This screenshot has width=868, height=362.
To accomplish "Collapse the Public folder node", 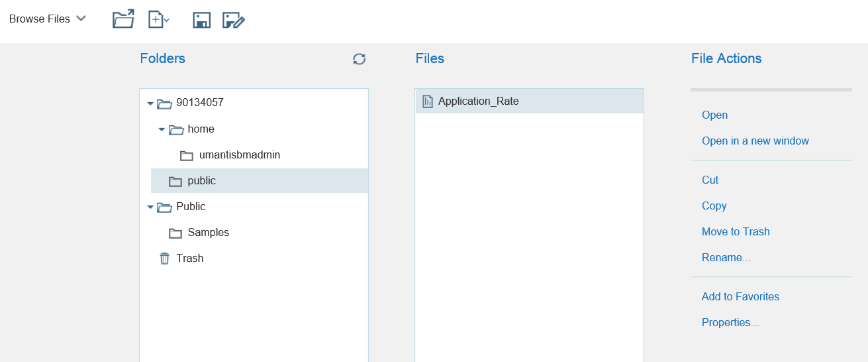I will (x=150, y=207).
